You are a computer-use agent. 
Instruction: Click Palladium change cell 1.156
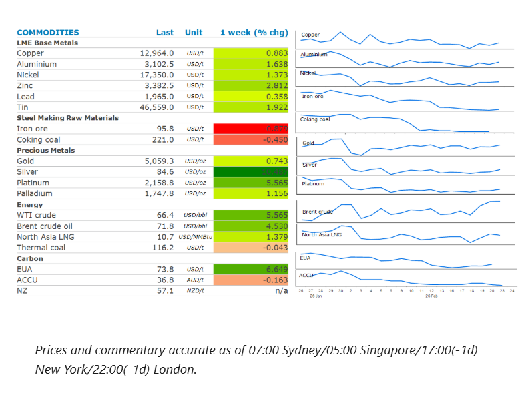(x=251, y=193)
